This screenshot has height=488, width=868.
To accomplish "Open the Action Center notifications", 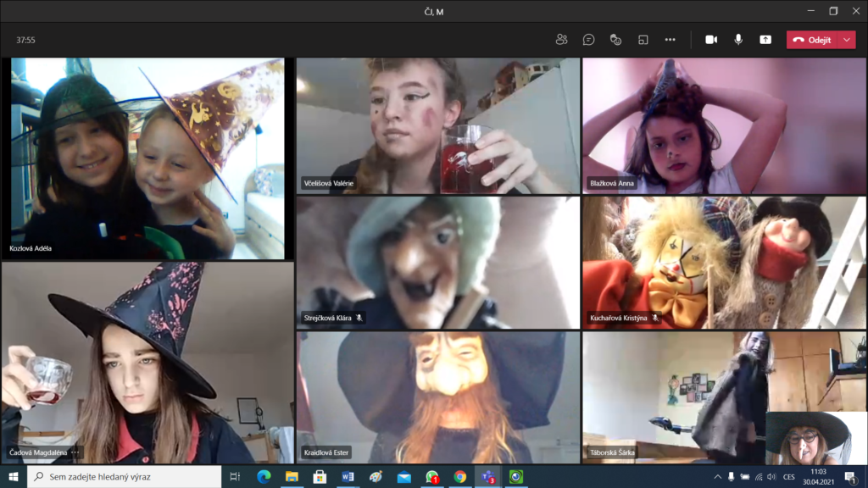I will coord(850,476).
